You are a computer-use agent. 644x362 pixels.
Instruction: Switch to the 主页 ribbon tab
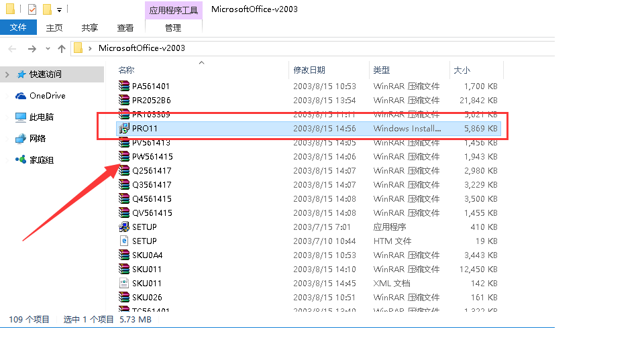point(54,27)
